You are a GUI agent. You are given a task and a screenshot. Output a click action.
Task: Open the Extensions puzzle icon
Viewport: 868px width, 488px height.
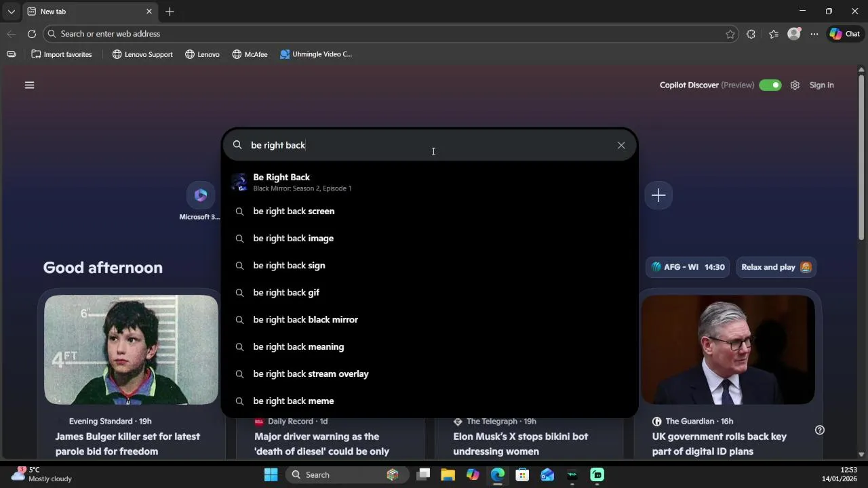[x=751, y=34]
